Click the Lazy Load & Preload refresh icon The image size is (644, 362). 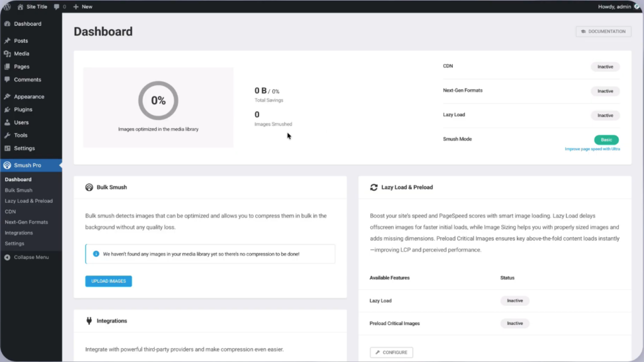pos(374,187)
